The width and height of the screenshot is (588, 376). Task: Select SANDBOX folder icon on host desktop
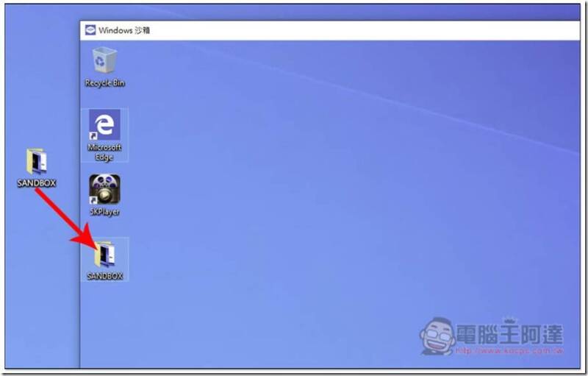(36, 161)
